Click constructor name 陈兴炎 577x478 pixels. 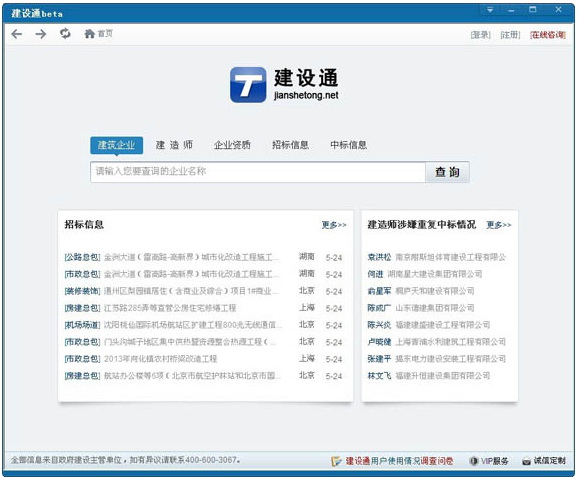(x=379, y=325)
